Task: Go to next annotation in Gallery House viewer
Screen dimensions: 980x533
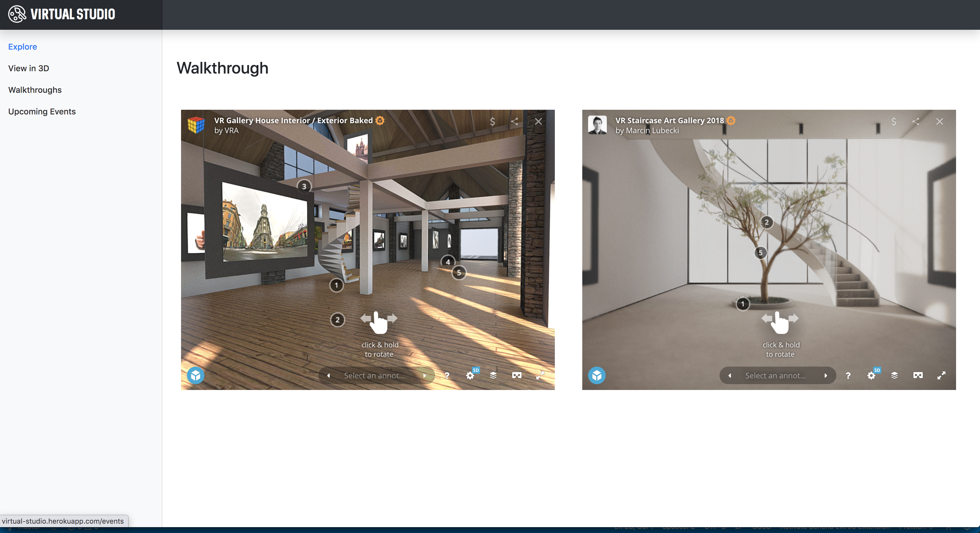Action: 425,376
